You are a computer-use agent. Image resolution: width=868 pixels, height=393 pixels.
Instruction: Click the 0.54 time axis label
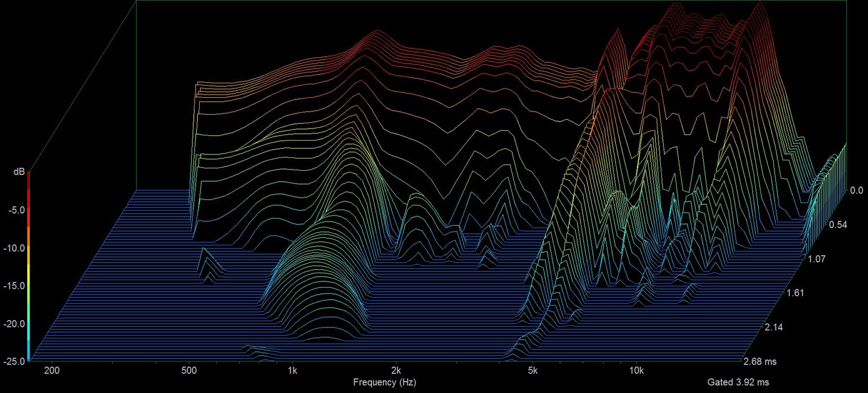(838, 224)
